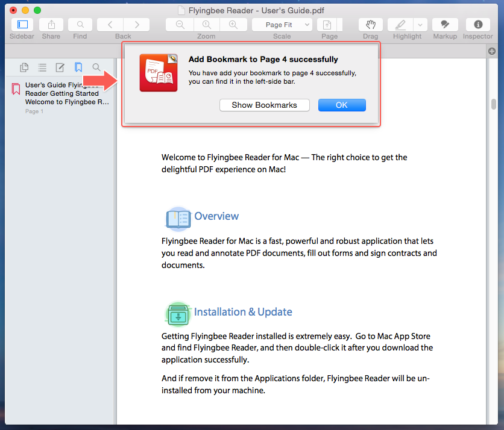This screenshot has height=430, width=504.
Task: Click the Installation & Update heading
Action: (x=243, y=312)
